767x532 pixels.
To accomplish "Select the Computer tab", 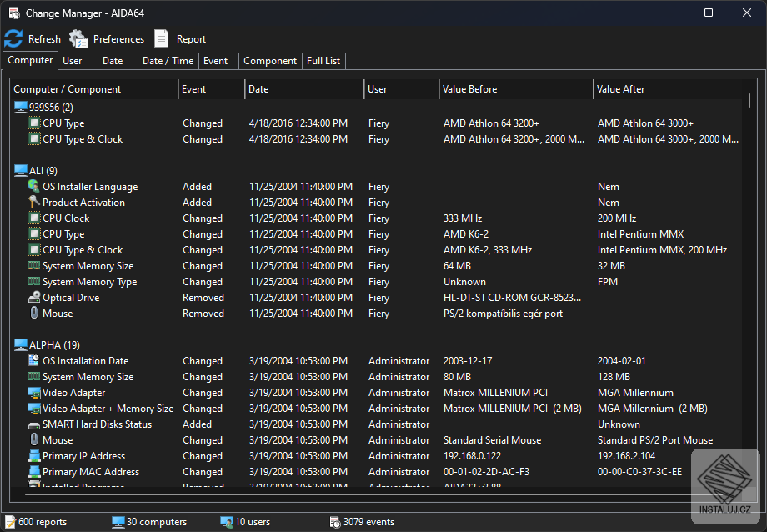I will tap(30, 60).
